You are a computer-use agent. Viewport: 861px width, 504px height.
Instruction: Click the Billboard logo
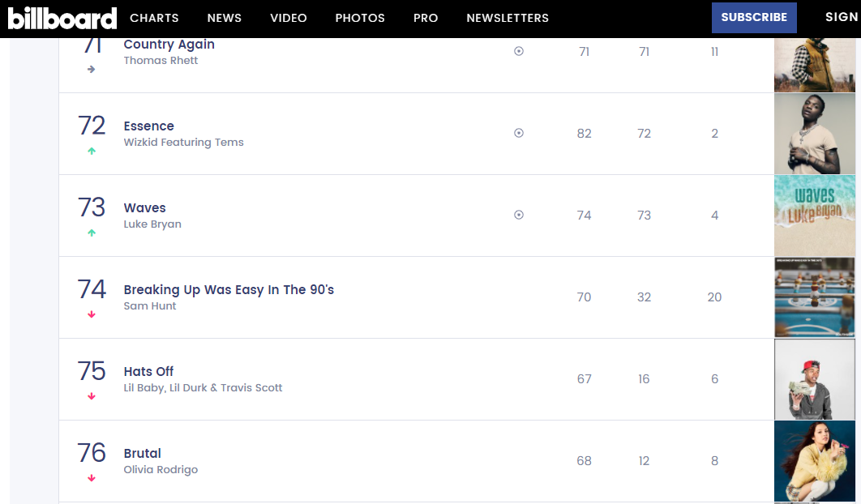click(x=62, y=18)
